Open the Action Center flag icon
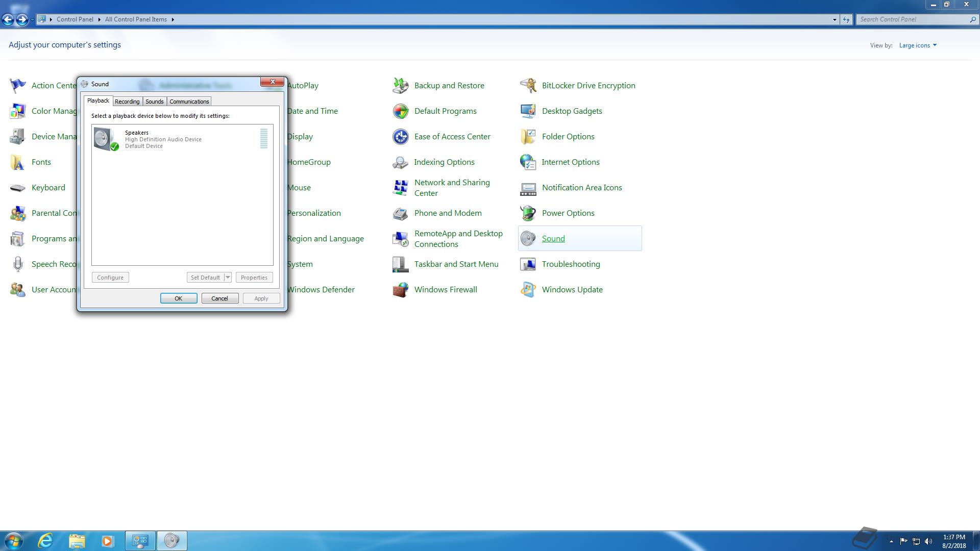Screen dimensions: 980x551 (x=18, y=85)
